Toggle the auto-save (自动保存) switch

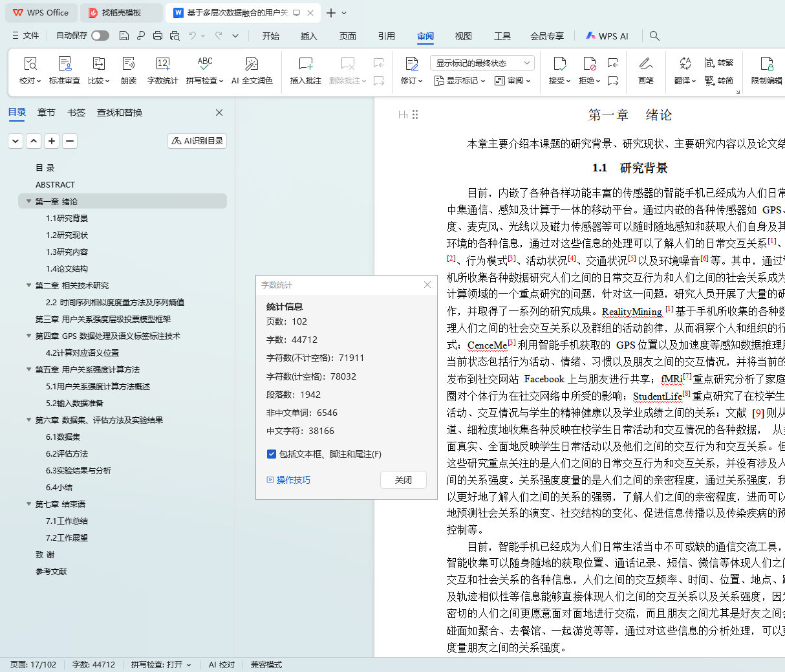100,36
